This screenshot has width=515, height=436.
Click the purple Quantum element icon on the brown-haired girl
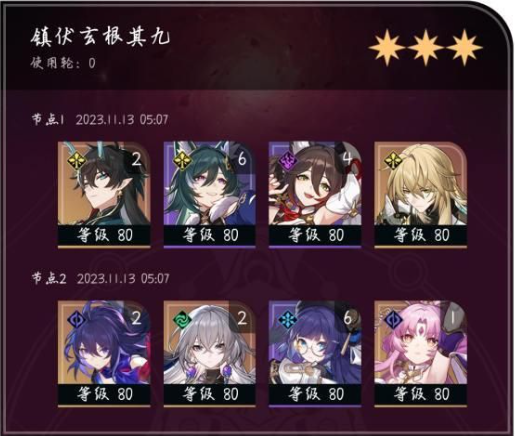click(x=287, y=161)
